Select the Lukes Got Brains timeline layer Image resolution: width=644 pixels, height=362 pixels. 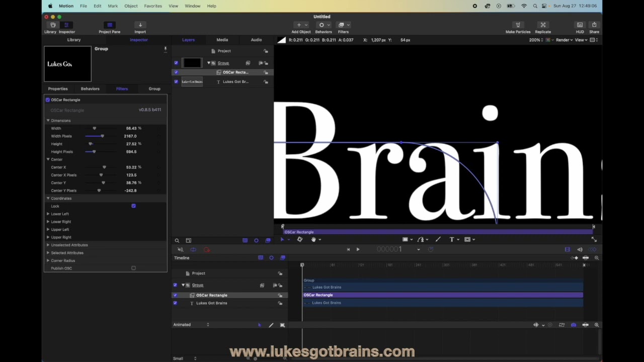[x=211, y=303]
